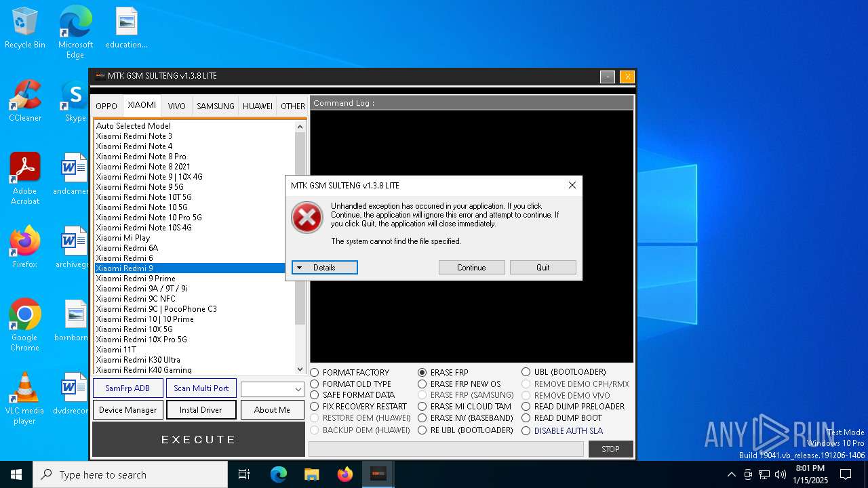
Task: Select Xiaomi Redmi Note 8 Pro model
Action: tap(141, 157)
